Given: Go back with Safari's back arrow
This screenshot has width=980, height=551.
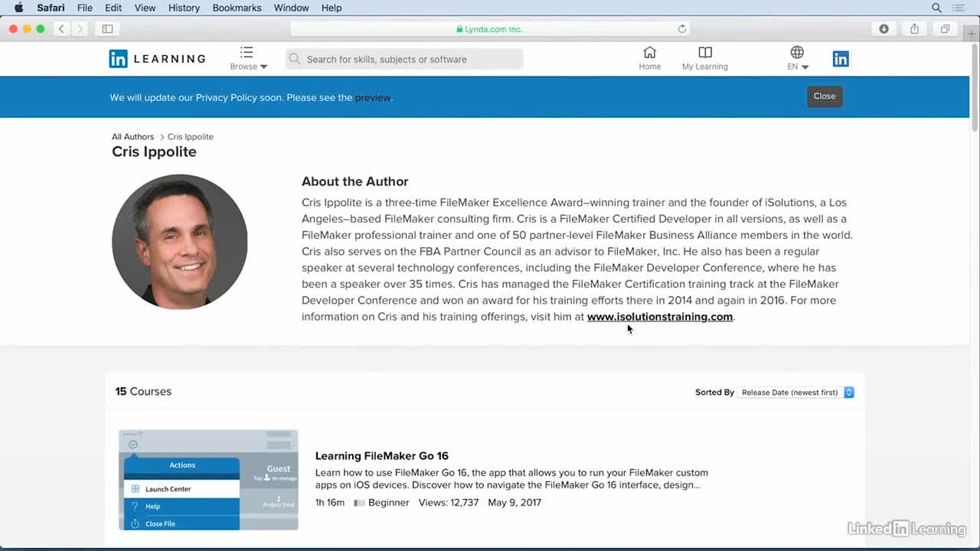Looking at the screenshot, I should pos(61,29).
